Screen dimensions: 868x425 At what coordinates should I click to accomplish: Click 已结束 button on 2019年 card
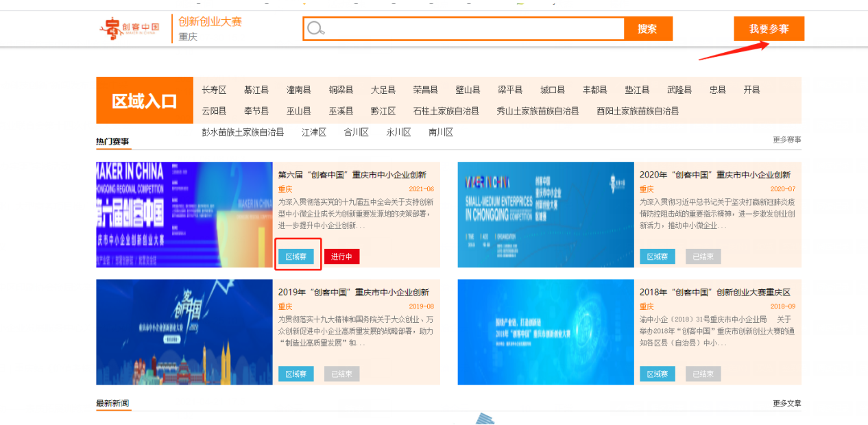(x=342, y=374)
